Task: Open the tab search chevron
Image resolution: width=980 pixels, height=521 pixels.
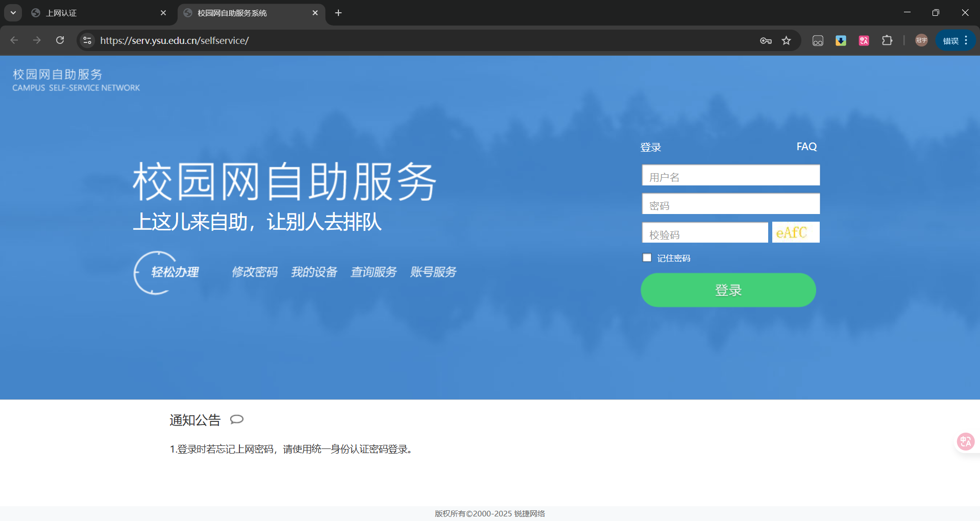Action: pyautogui.click(x=13, y=13)
